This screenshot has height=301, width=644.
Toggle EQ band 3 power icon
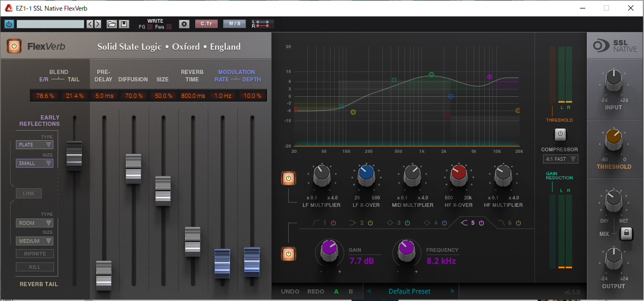[407, 223]
